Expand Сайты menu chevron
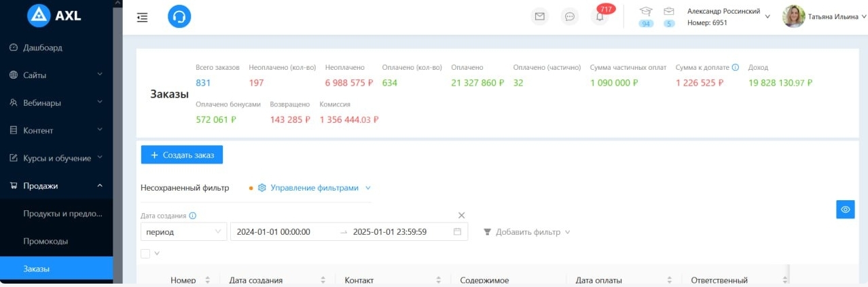Image resolution: width=868 pixels, height=287 pixels. coord(100,75)
